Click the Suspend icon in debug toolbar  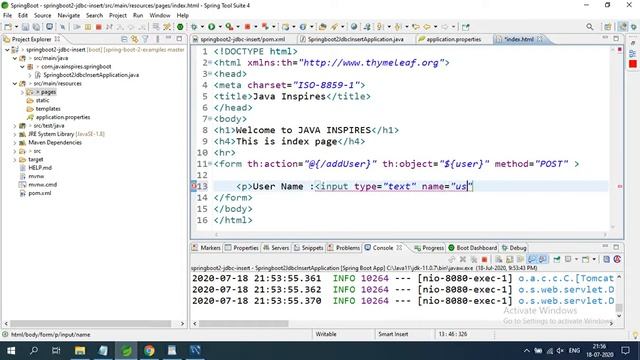pyautogui.click(x=88, y=27)
